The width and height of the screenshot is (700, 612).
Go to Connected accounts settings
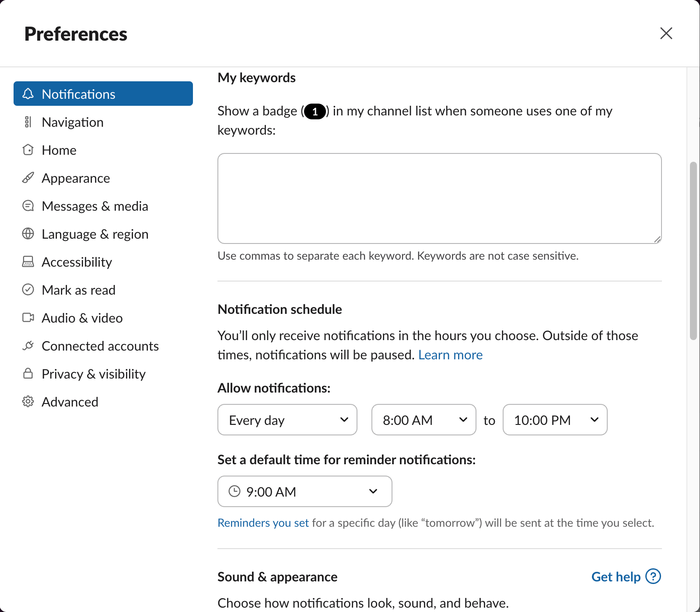pyautogui.click(x=103, y=346)
